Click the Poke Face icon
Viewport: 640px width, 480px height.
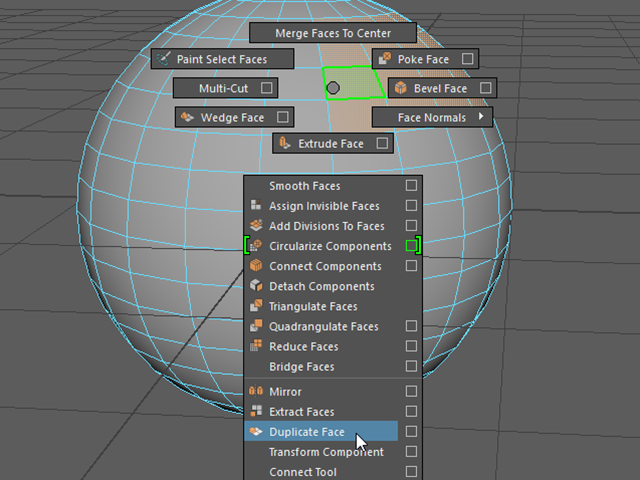tap(384, 59)
